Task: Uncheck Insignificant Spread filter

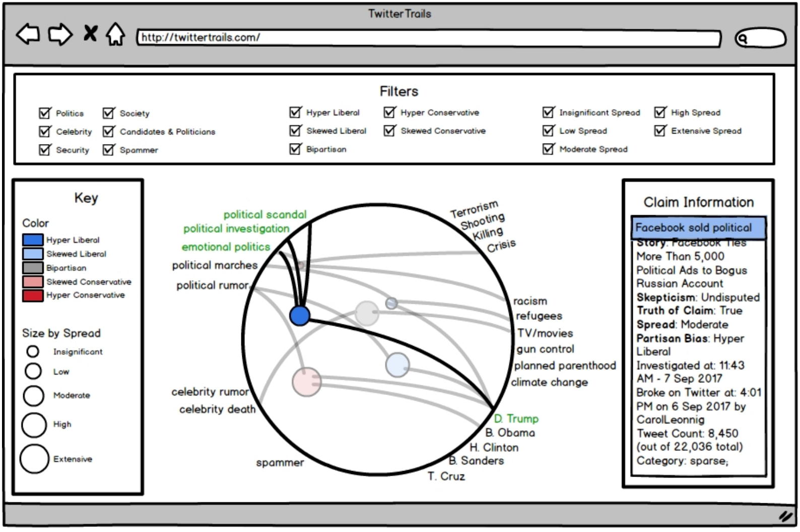Action: coord(549,112)
